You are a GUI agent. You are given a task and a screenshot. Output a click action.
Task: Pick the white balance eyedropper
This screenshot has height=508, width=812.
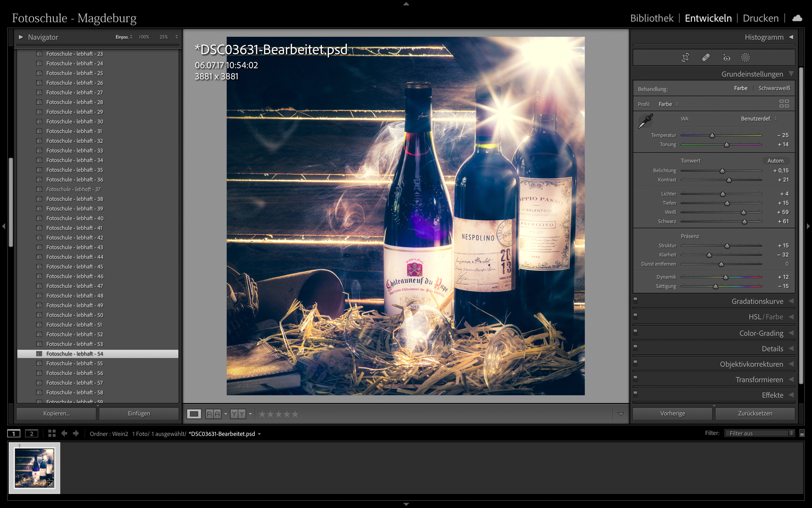click(645, 121)
